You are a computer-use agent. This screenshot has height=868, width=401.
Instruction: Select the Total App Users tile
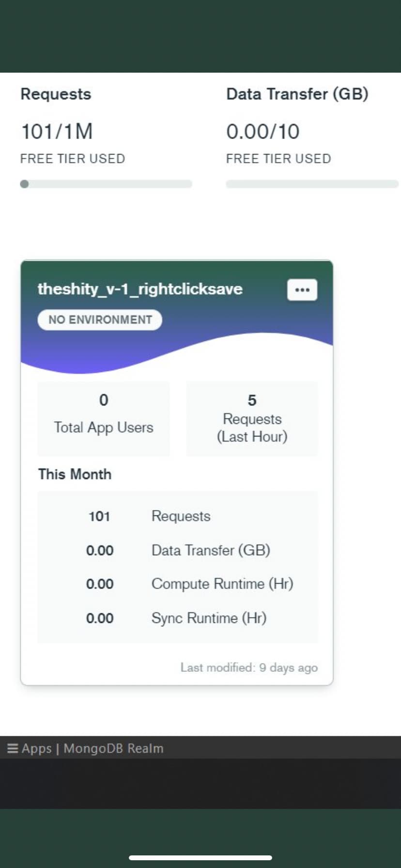point(104,418)
